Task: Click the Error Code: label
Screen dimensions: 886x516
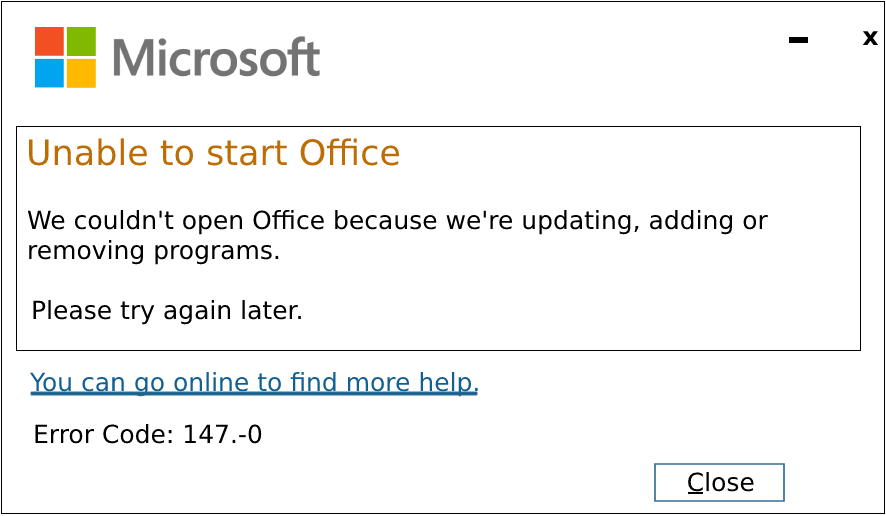Action: 104,435
